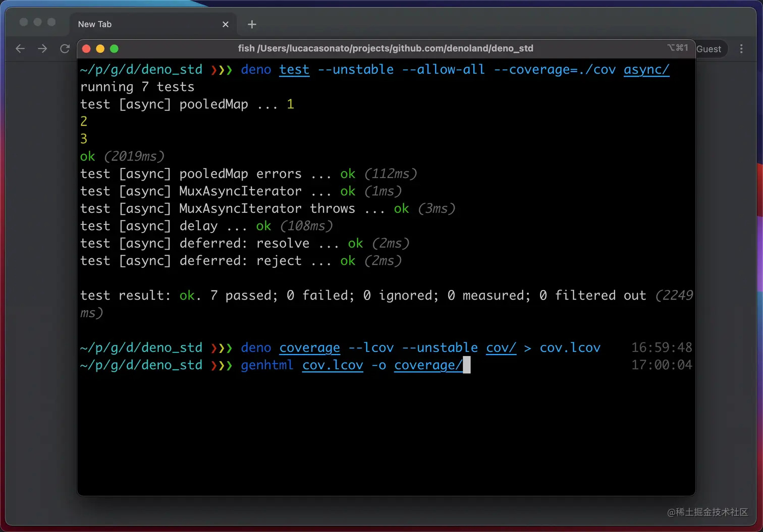
Task: Click the underlined 'coverage' subcommand
Action: click(310, 348)
